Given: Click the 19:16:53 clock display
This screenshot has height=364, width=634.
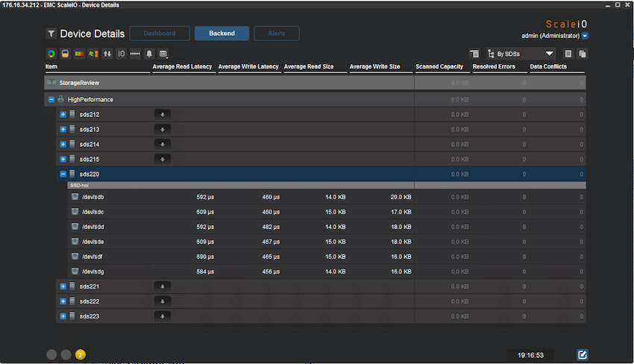Looking at the screenshot, I should pos(530,355).
